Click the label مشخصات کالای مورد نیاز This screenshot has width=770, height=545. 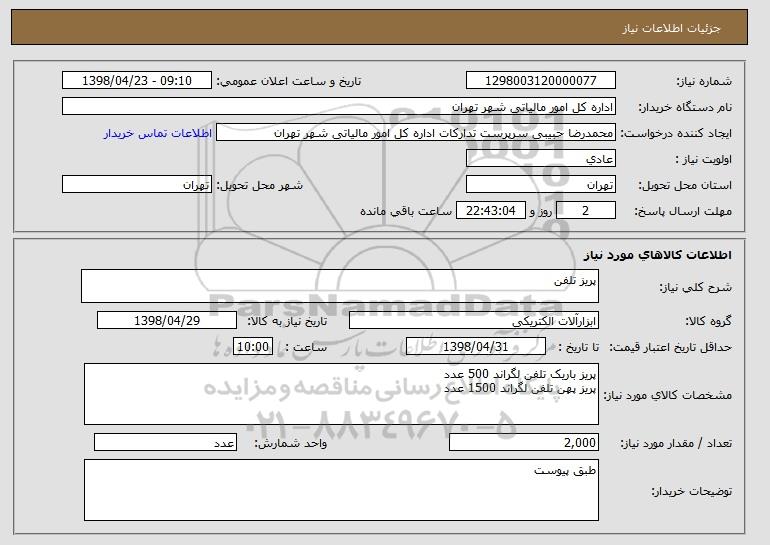667,395
